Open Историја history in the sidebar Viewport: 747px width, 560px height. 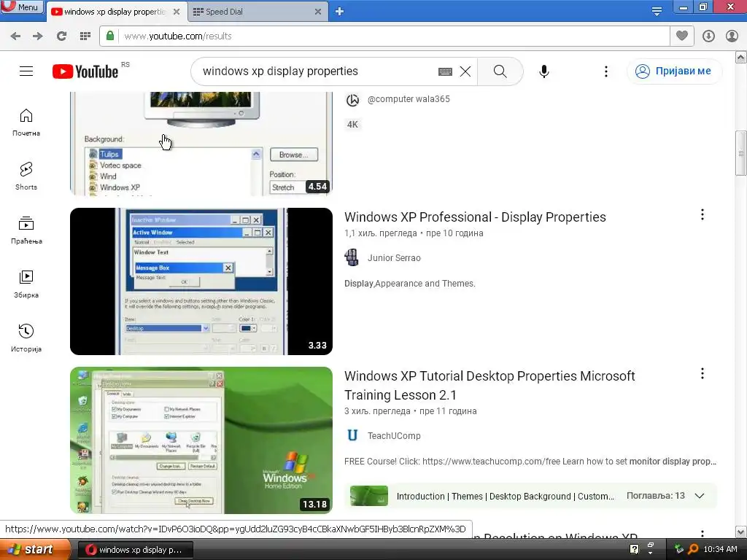coord(26,338)
